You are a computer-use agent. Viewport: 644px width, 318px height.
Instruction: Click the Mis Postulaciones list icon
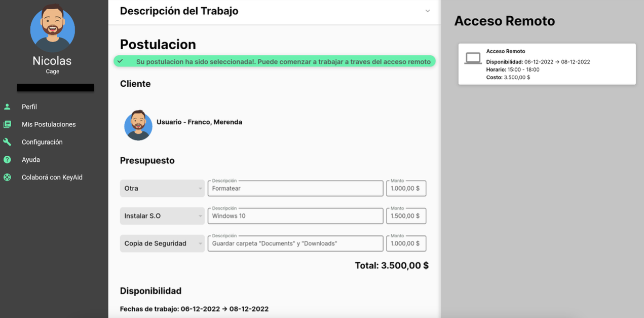8,124
